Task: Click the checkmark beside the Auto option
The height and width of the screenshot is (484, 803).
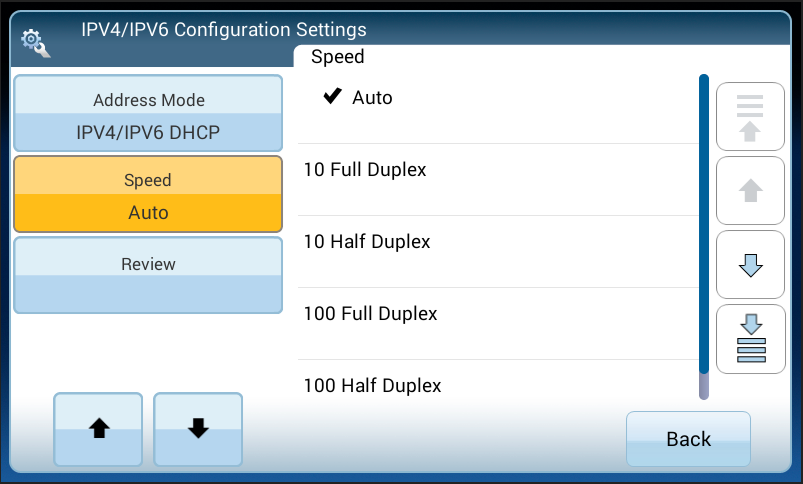Action: pyautogui.click(x=333, y=97)
